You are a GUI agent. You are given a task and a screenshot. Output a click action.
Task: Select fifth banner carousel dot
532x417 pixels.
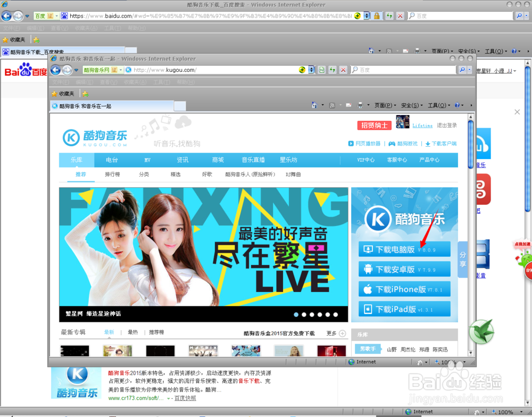(x=327, y=314)
